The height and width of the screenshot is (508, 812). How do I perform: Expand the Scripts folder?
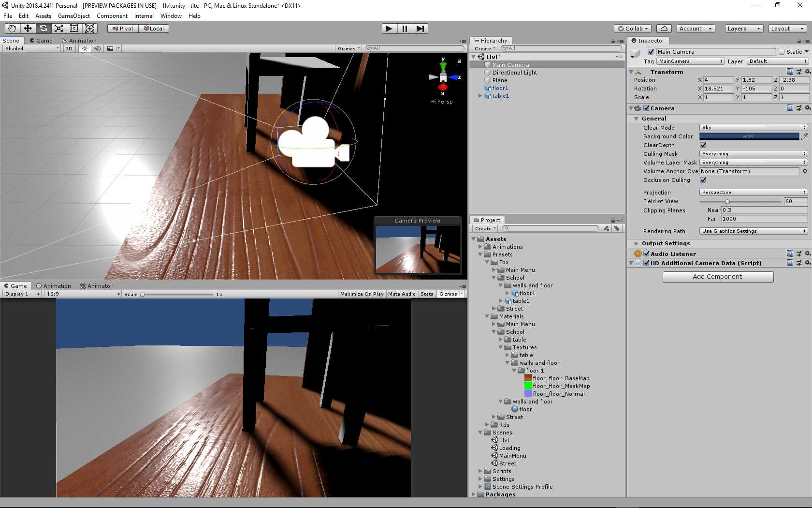point(480,471)
